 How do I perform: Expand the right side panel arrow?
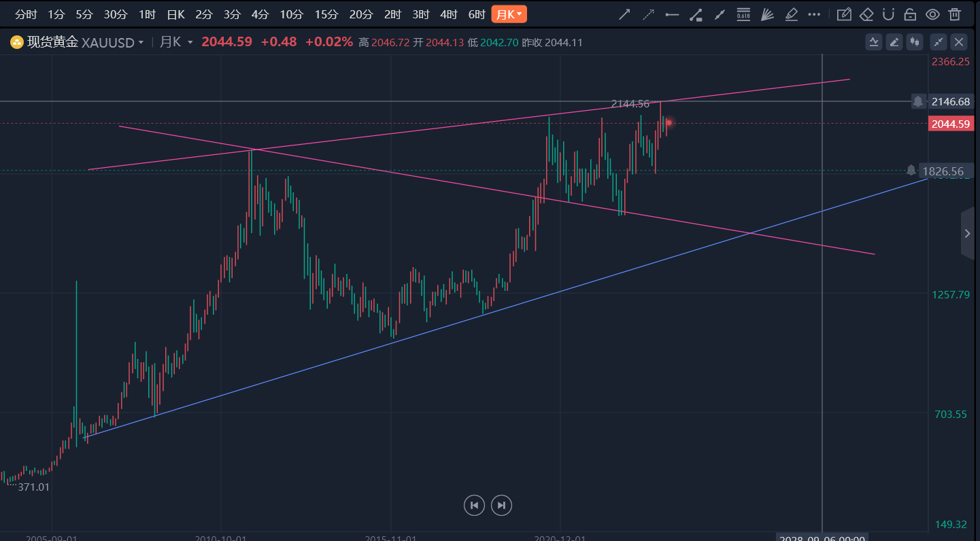pos(968,234)
